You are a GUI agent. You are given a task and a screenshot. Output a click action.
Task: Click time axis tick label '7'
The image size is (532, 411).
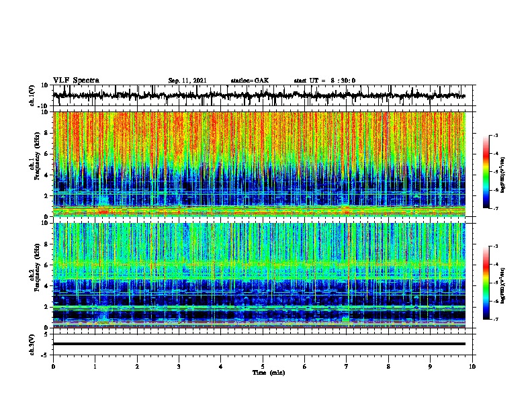[347, 367]
